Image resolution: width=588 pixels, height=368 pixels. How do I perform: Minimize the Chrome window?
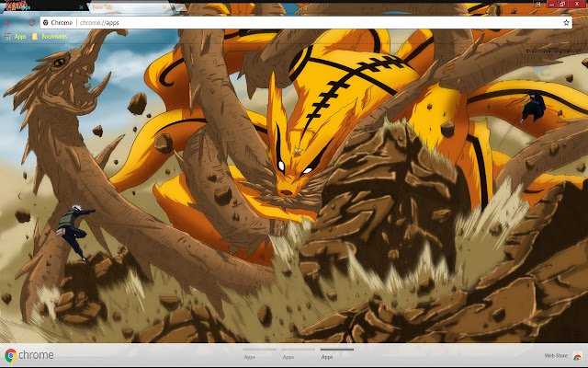click(x=551, y=4)
